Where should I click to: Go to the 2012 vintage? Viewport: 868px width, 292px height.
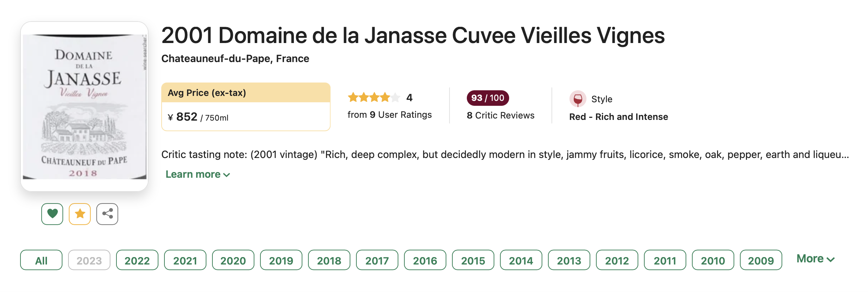click(617, 260)
